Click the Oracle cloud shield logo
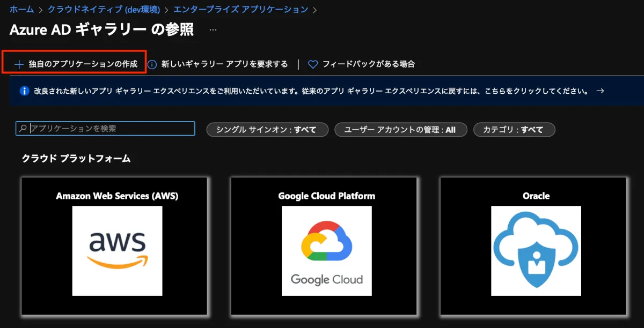Viewport: 644px width, 328px height. pyautogui.click(x=536, y=251)
